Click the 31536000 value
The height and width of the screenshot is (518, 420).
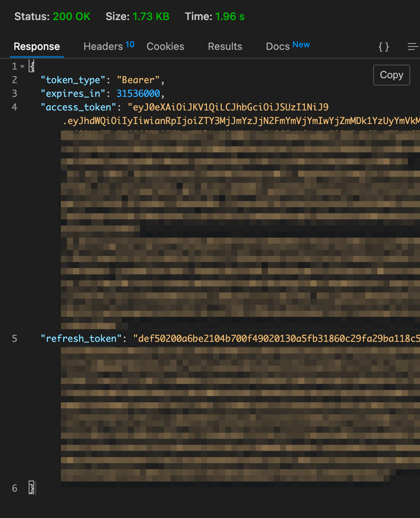138,93
